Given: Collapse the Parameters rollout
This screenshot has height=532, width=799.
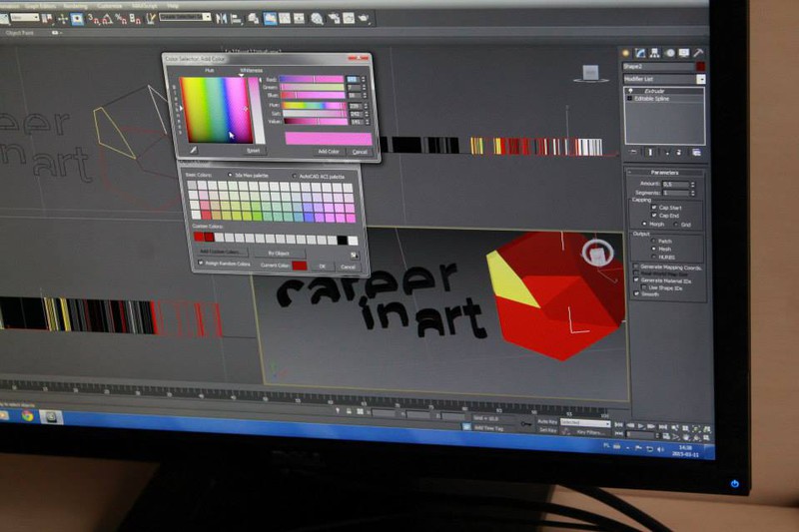Looking at the screenshot, I should (x=664, y=173).
